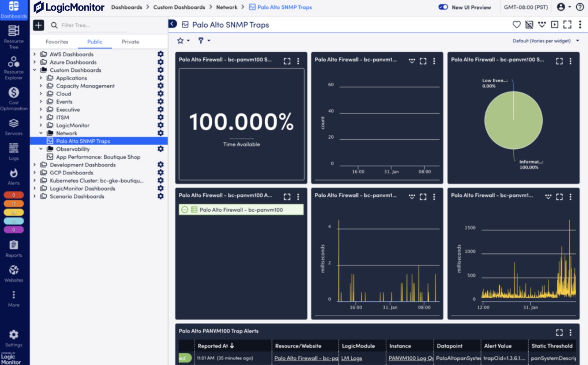Expand pie chart widget to fullscreen
The width and height of the screenshot is (588, 365).
click(559, 61)
